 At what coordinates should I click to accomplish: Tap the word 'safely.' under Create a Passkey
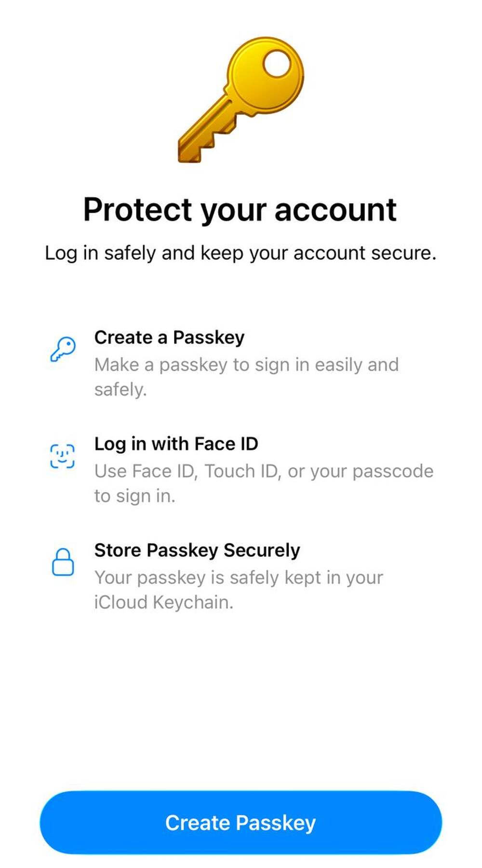[x=120, y=390]
